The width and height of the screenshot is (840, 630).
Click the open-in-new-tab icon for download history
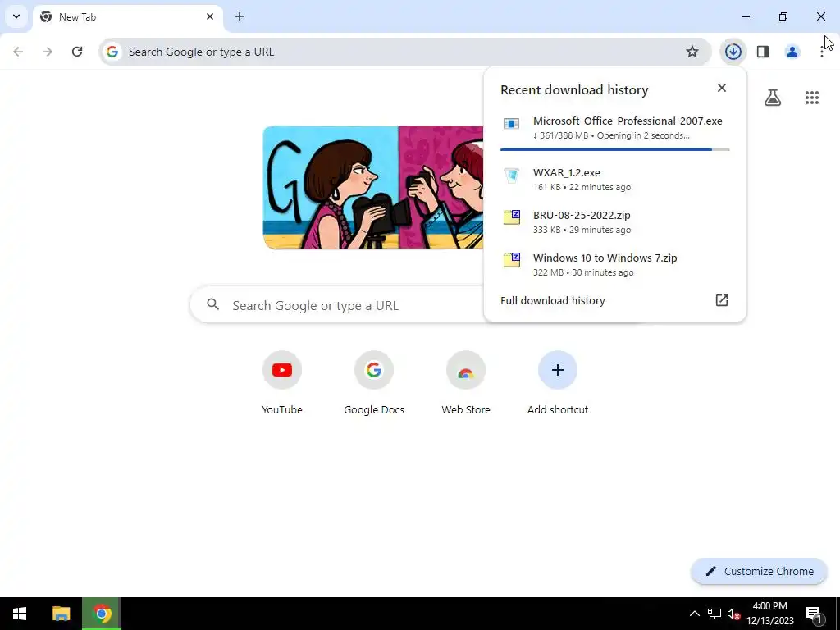coord(722,300)
